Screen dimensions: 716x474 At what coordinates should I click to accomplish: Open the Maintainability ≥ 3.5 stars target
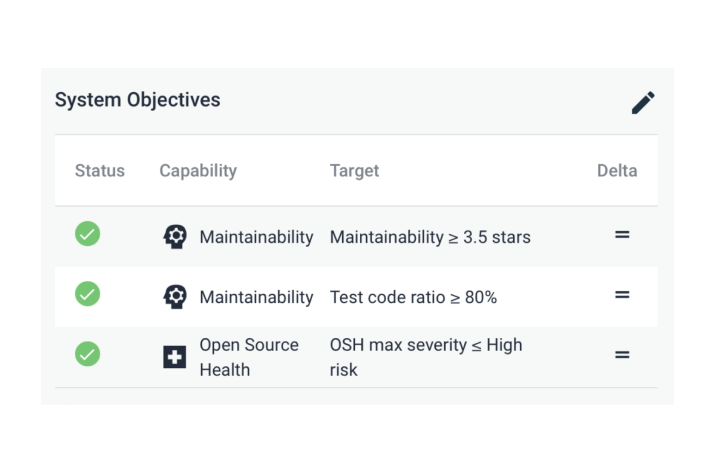(x=430, y=237)
